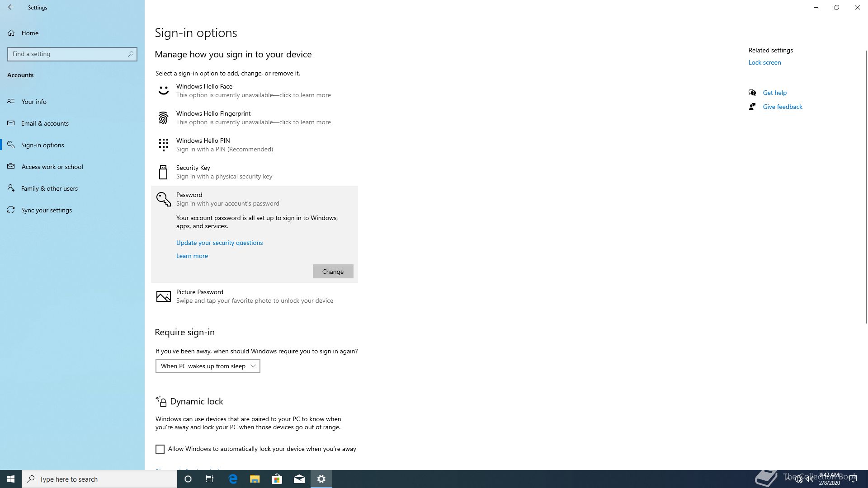Click the Sync your settings arrows icon
Image resolution: width=868 pixels, height=488 pixels.
coord(11,210)
